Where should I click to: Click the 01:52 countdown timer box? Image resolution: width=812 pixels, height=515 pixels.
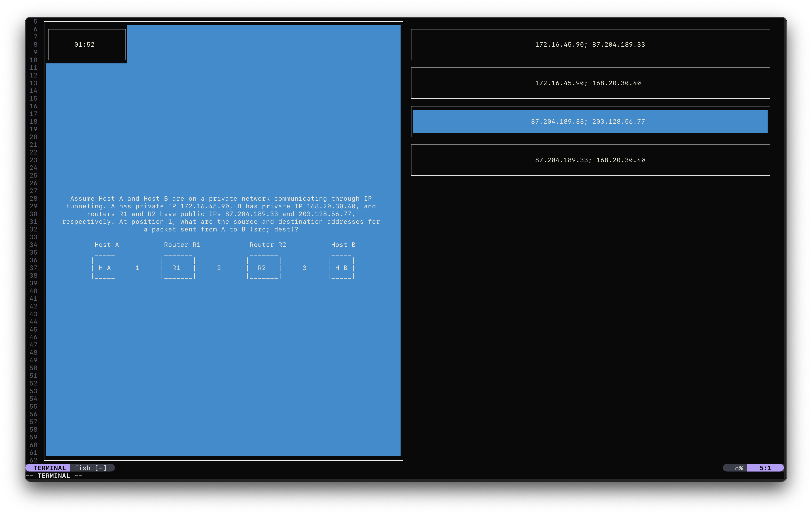click(87, 44)
